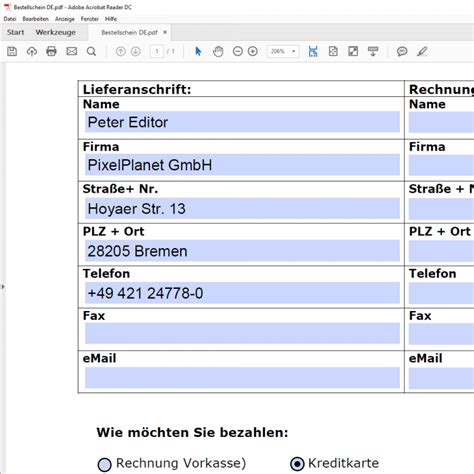This screenshot has width=474, height=474.
Task: Save the file with the floppy disk icon
Action: pyautogui.click(x=12, y=51)
